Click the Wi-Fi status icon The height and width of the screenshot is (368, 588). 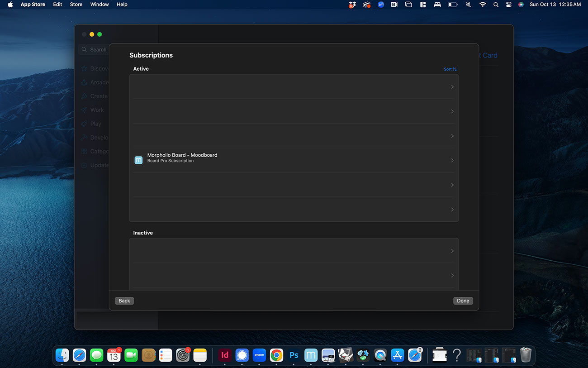[483, 5]
